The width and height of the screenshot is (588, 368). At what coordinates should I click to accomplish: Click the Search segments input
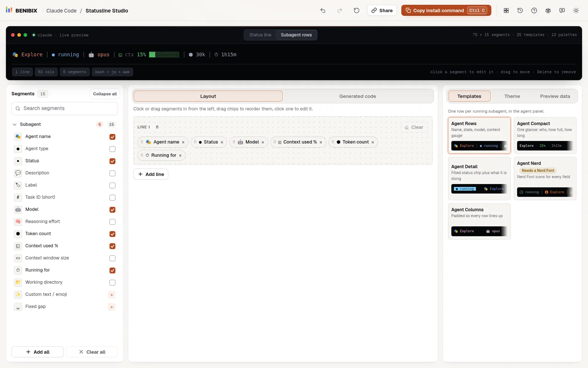[x=65, y=109]
